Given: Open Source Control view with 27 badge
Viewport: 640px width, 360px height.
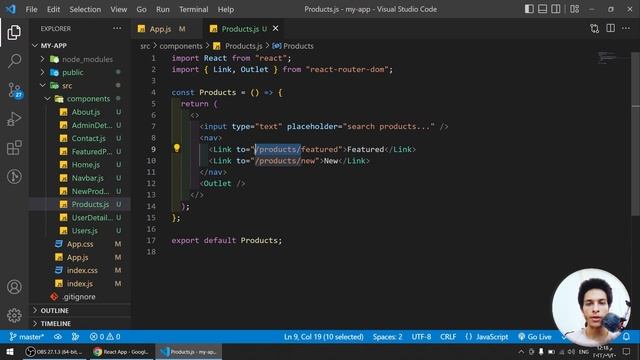Looking at the screenshot, I should click(x=15, y=90).
